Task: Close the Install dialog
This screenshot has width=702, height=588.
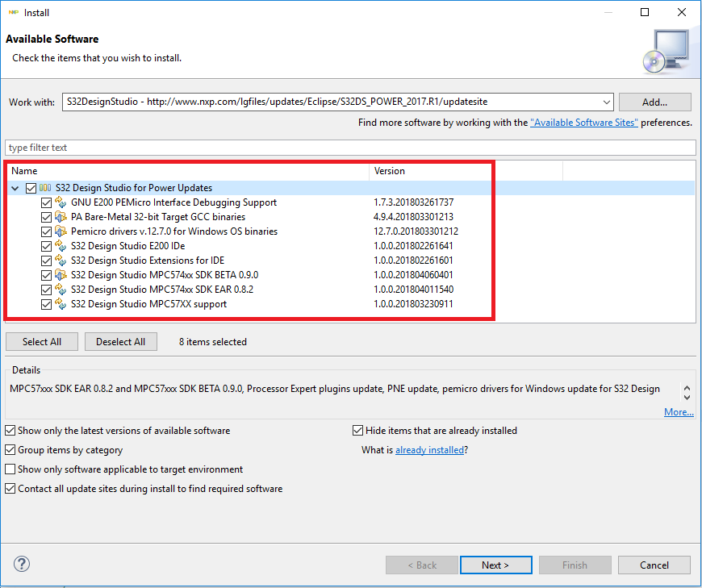Action: click(681, 13)
